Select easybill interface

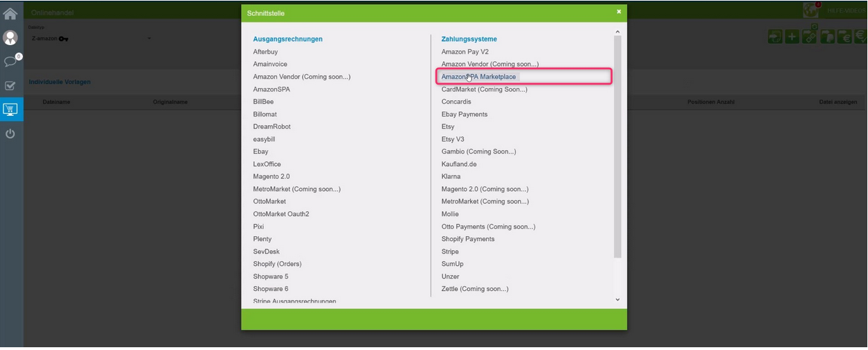pyautogui.click(x=264, y=140)
